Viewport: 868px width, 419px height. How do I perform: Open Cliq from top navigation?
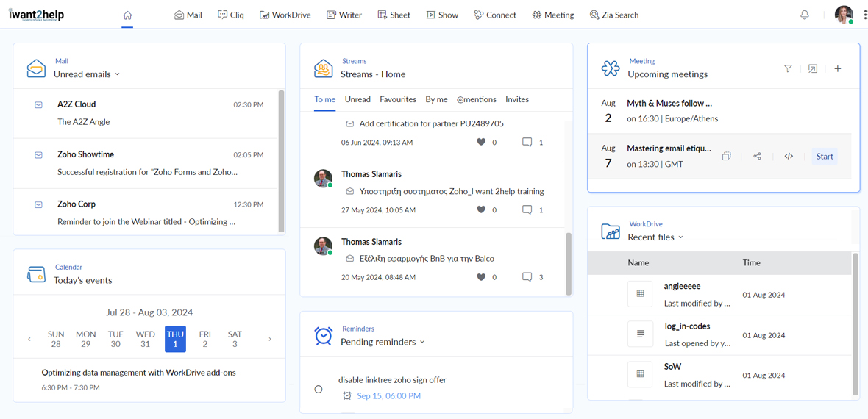pyautogui.click(x=231, y=15)
